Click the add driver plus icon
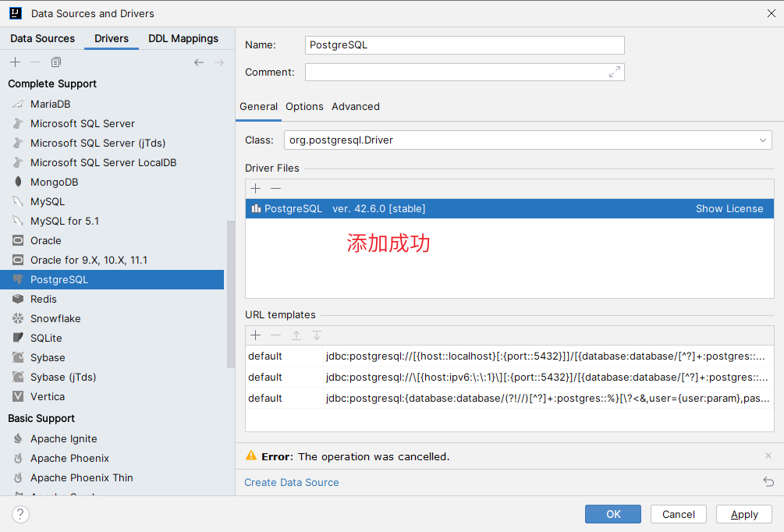 point(15,62)
